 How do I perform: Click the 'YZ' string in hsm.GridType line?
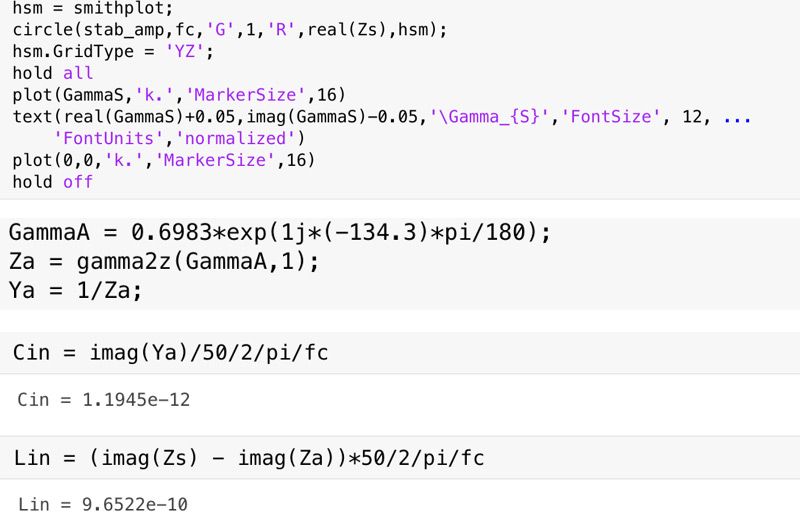coord(194,52)
